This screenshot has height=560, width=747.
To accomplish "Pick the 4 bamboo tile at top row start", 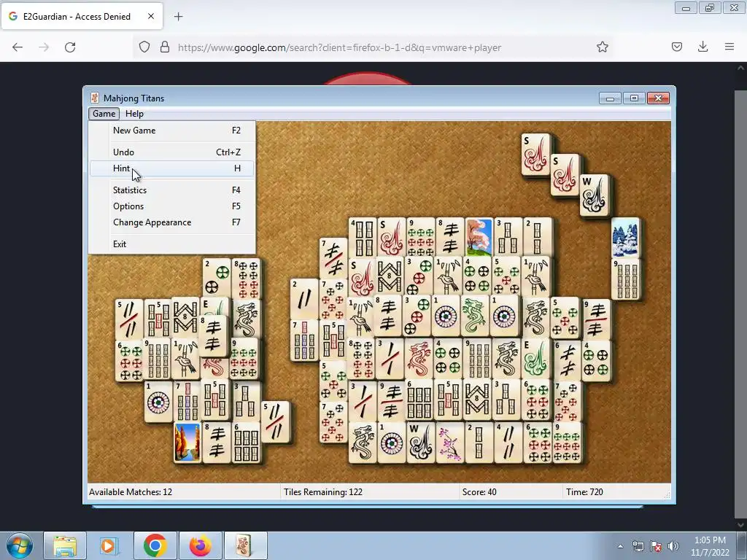I will 363,237.
